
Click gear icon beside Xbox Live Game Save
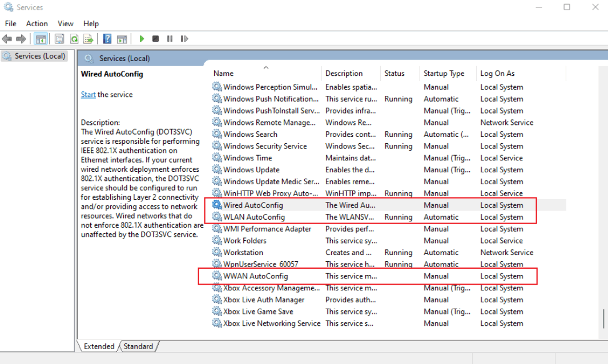coord(217,312)
